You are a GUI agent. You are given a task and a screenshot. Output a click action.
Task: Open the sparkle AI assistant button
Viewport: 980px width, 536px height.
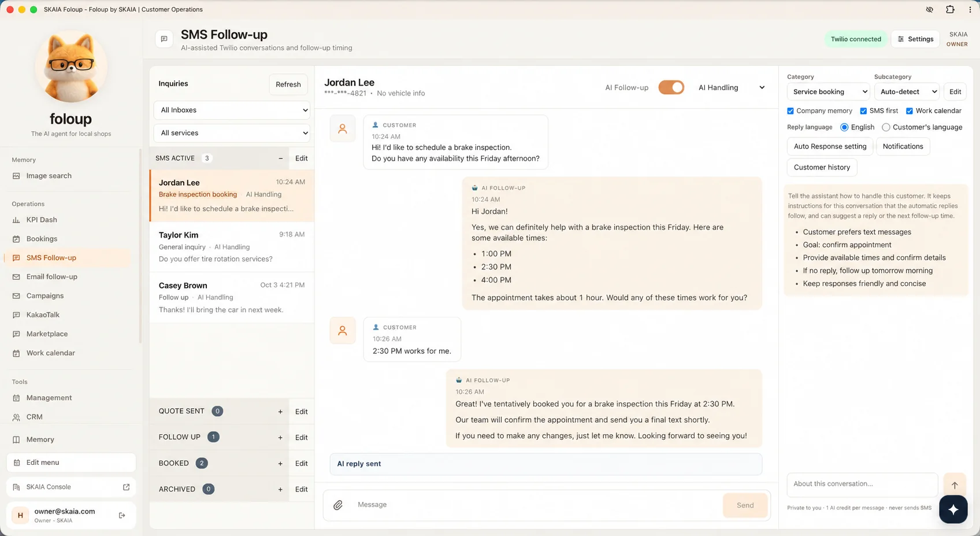pos(953,509)
